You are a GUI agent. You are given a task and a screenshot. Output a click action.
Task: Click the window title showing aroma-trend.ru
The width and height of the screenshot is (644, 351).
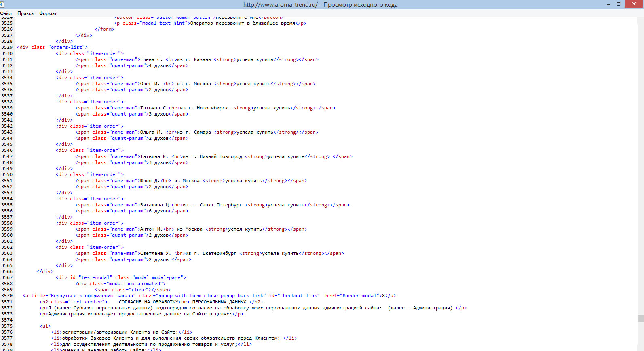[320, 5]
